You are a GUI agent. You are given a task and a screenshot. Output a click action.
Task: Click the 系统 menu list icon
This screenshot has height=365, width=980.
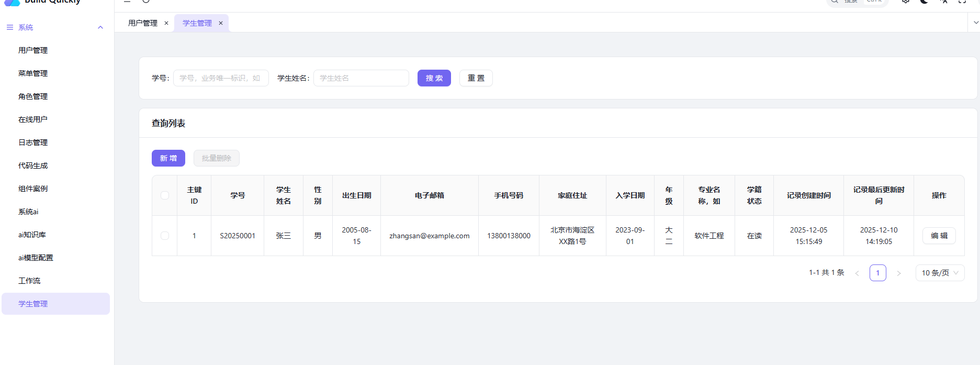pyautogui.click(x=10, y=27)
